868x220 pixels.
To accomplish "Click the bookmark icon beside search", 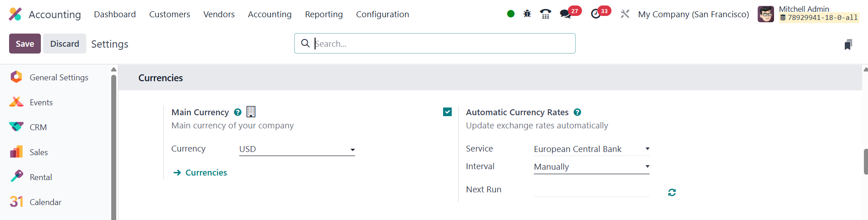I will [x=848, y=44].
